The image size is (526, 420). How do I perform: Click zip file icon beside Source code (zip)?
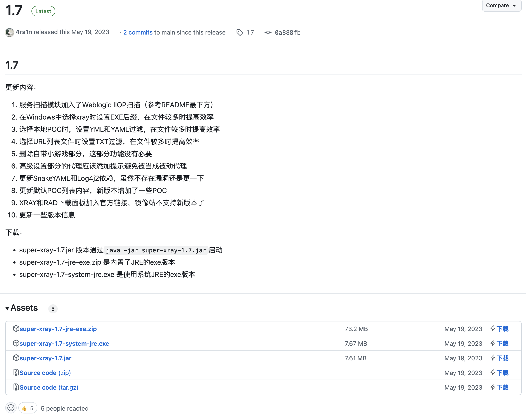click(16, 372)
